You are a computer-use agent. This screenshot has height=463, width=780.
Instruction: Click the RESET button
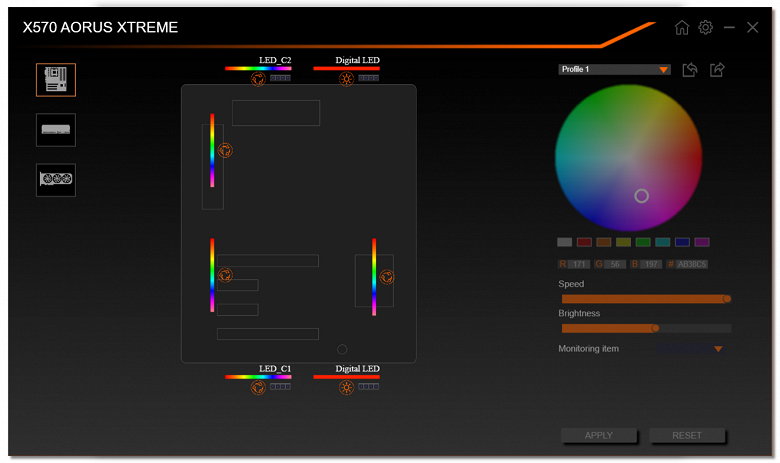pos(686,435)
